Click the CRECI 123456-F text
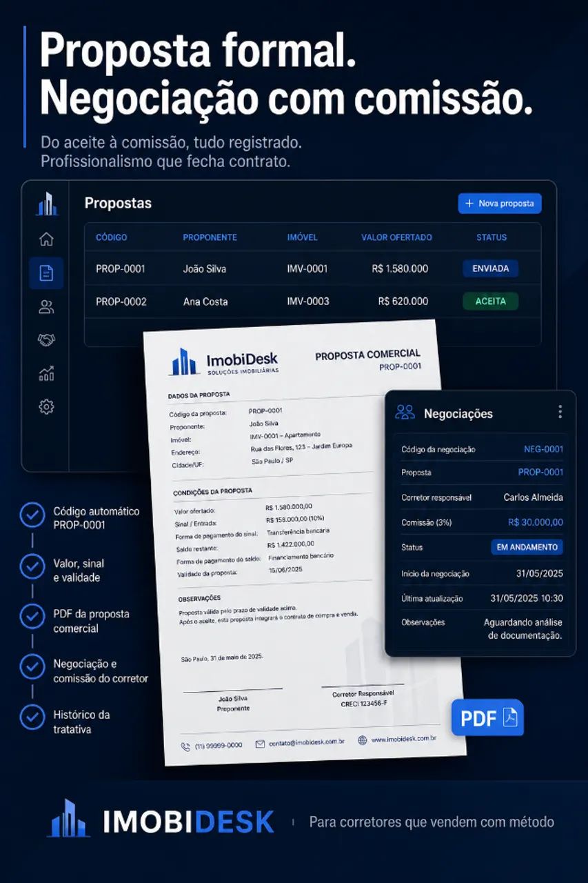This screenshot has width=588, height=883. click(x=364, y=704)
